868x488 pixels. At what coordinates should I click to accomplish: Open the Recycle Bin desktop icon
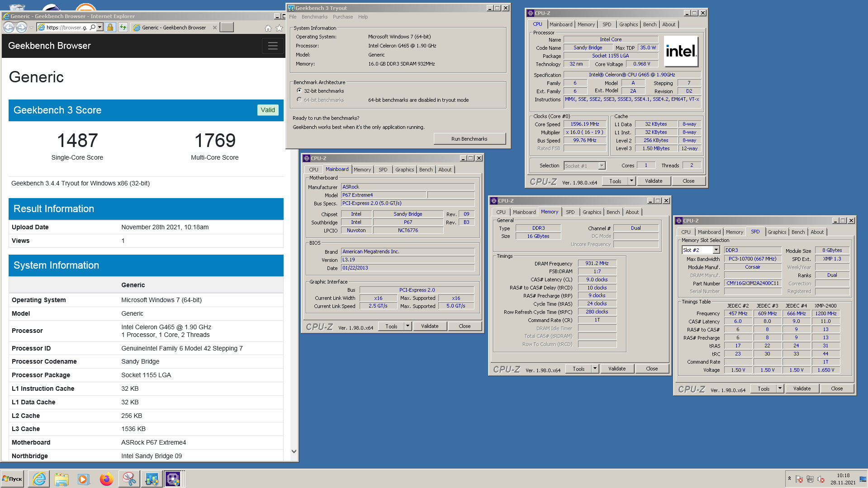point(17,6)
